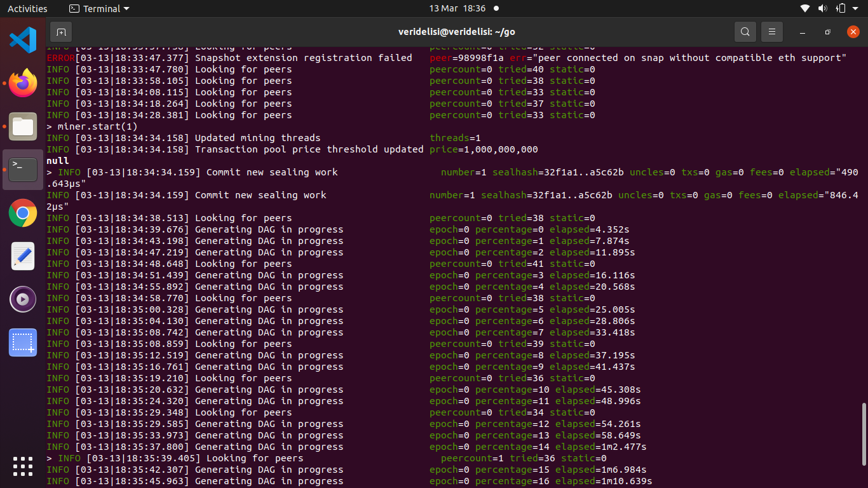
Task: Open the Terminal app menu dropdown
Action: [98, 8]
